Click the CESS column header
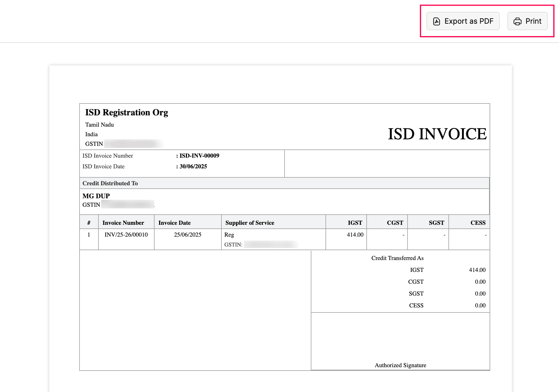The height and width of the screenshot is (392, 559). pyautogui.click(x=478, y=223)
